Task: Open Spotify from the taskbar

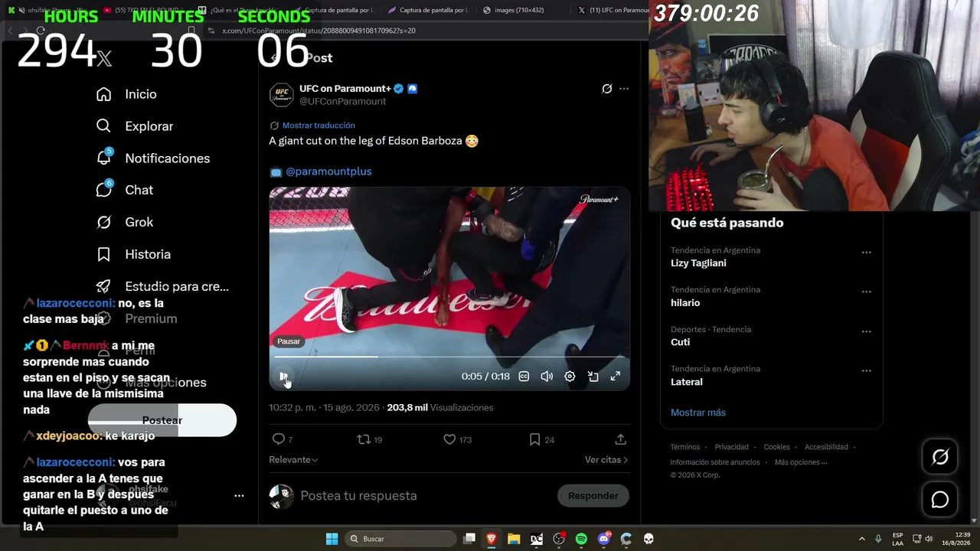Action: click(x=581, y=539)
